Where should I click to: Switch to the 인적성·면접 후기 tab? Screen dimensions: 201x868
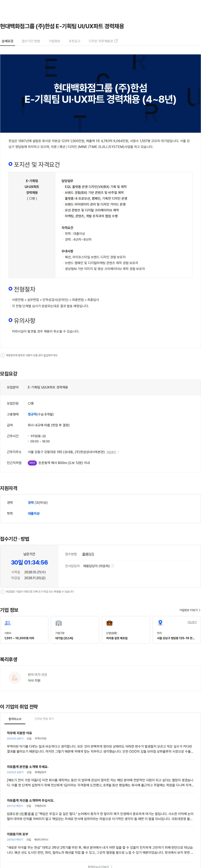click(44, 719)
